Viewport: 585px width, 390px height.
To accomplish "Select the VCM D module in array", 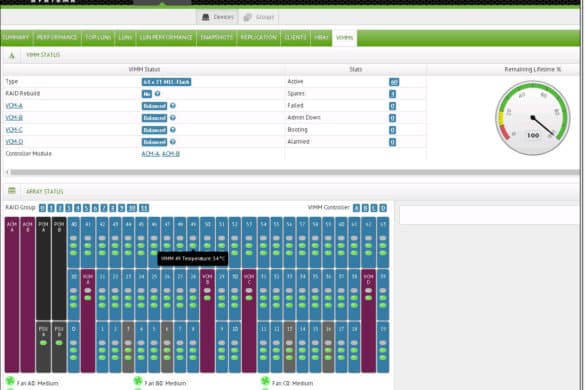I will [369, 321].
